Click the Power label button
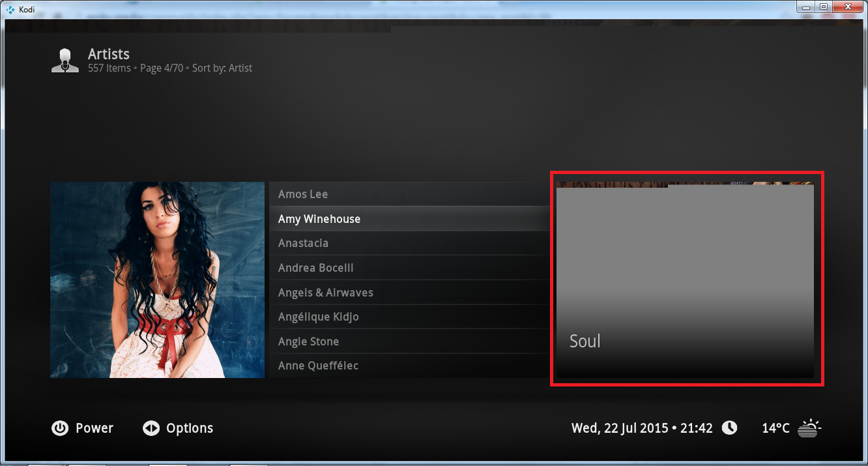Screen dimensions: 868x466 tap(94, 428)
